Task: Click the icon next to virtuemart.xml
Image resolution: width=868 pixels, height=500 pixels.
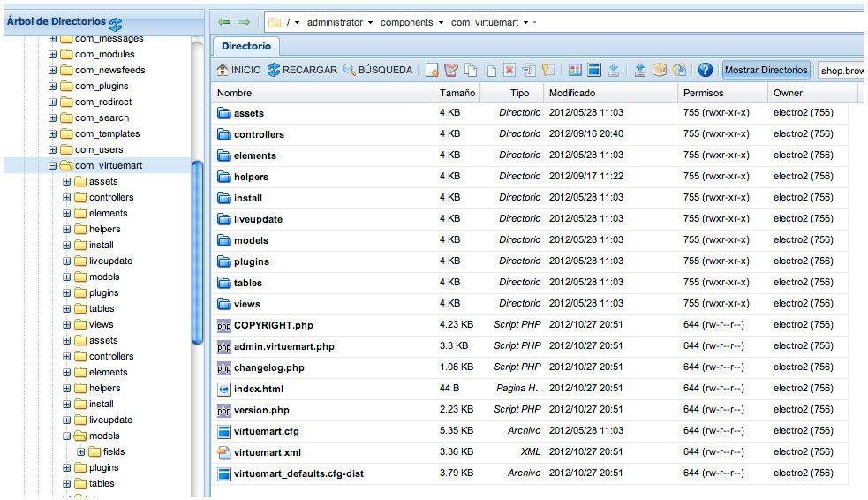Action: coord(223,453)
